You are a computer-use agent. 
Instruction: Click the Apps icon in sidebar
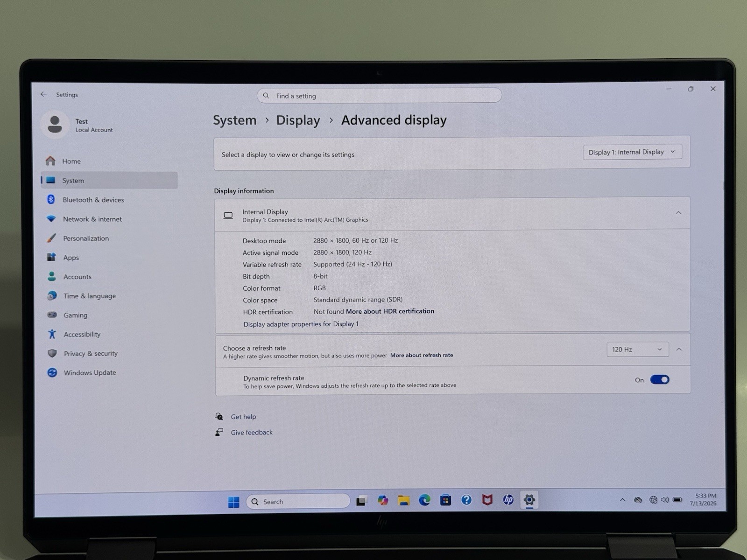click(51, 257)
